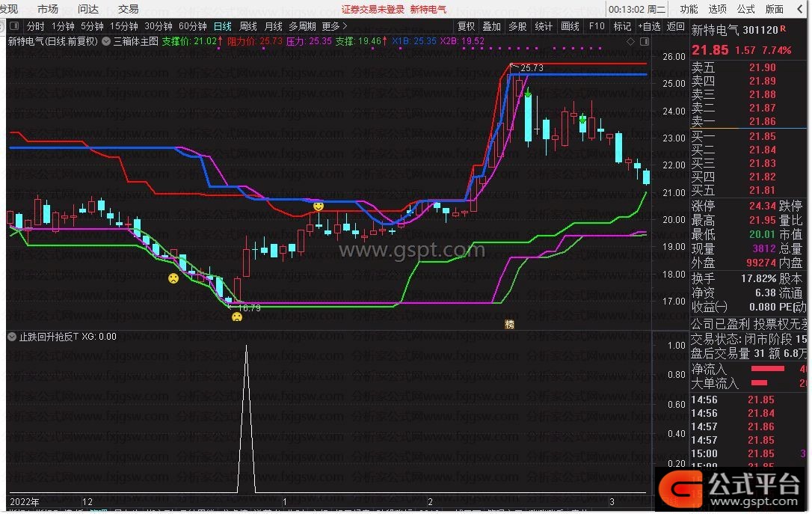Select the 15分钟 timeframe

coord(124,26)
